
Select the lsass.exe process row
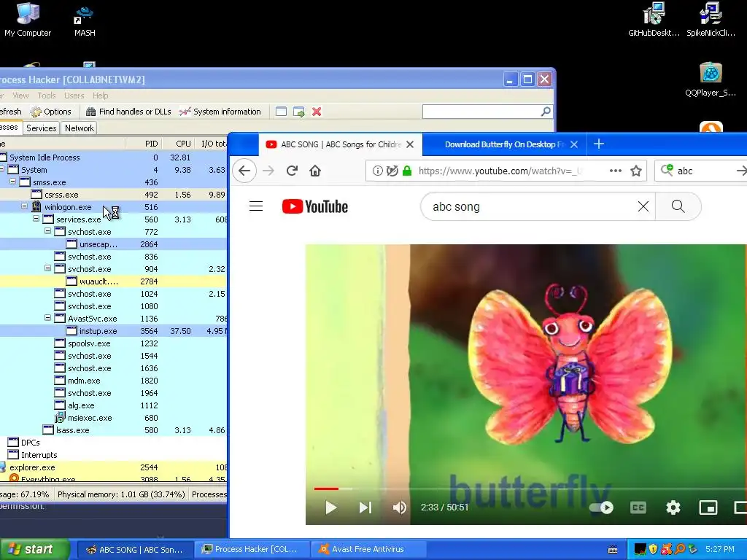[x=113, y=430]
